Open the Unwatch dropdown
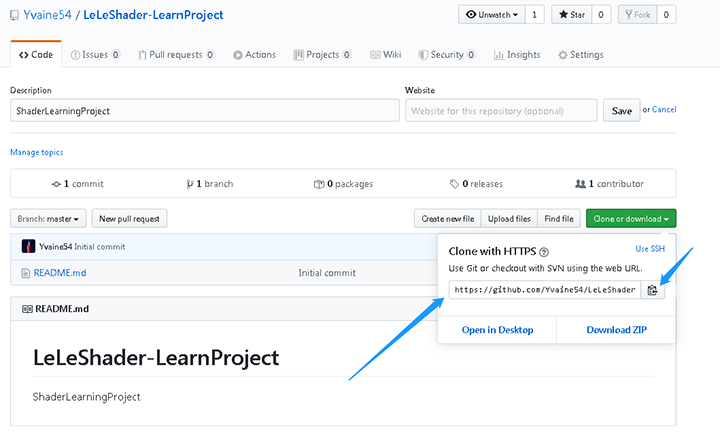The height and width of the screenshot is (446, 720). (492, 15)
